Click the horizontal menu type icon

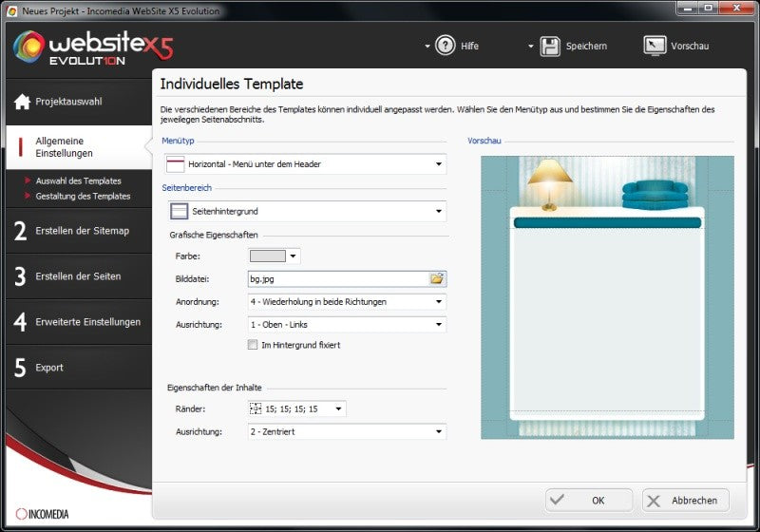pos(175,164)
